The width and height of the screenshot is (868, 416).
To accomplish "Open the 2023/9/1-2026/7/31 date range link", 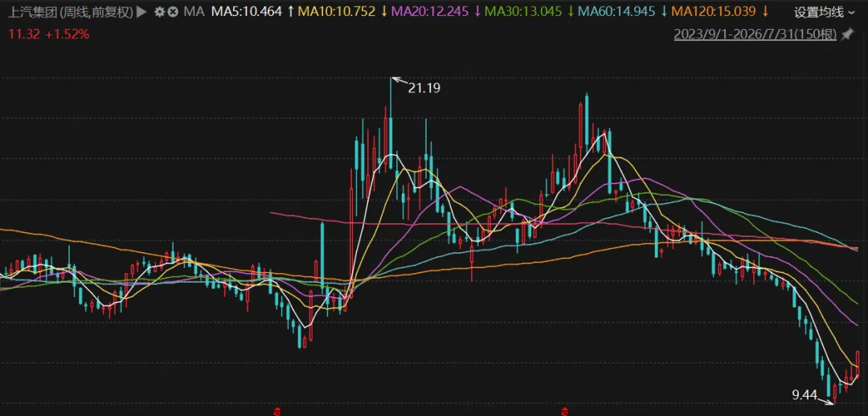I will (755, 35).
